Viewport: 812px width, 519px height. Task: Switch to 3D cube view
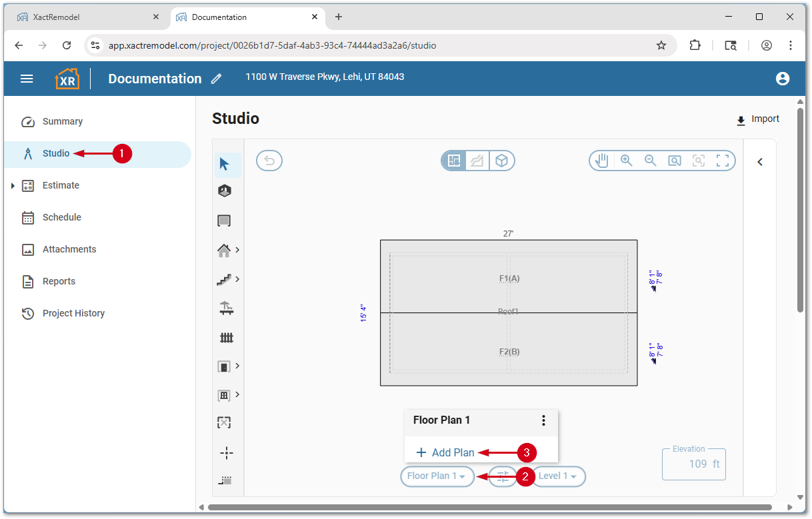pyautogui.click(x=502, y=161)
